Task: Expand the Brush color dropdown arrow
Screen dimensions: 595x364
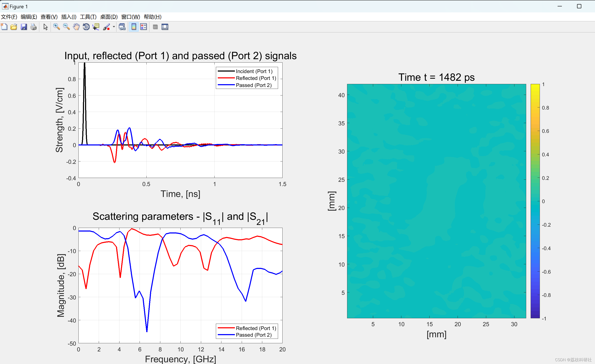Action: (114, 27)
